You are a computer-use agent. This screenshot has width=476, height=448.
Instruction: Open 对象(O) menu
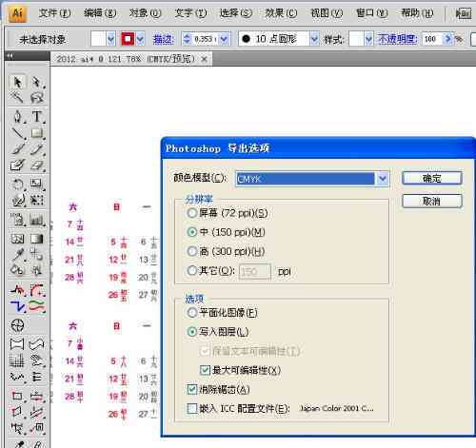coord(146,13)
